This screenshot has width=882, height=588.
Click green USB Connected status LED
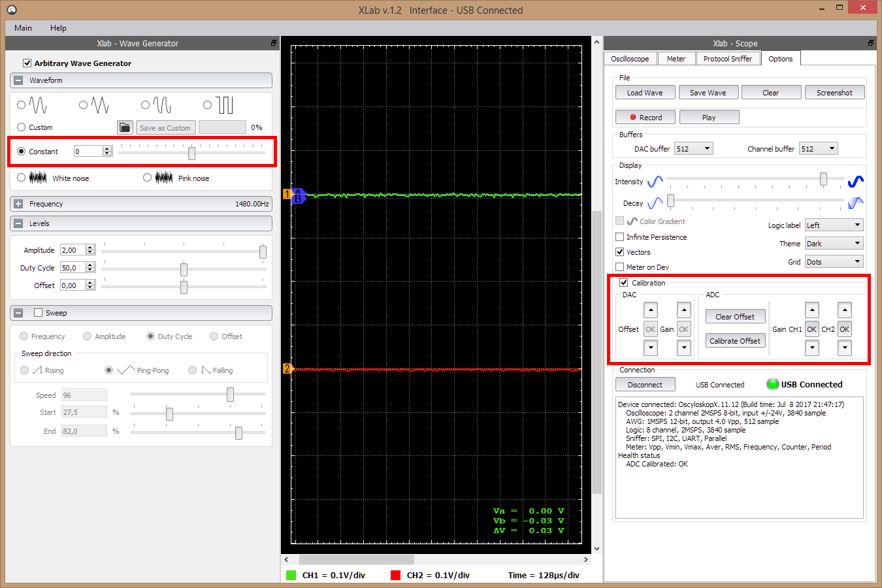click(x=772, y=384)
